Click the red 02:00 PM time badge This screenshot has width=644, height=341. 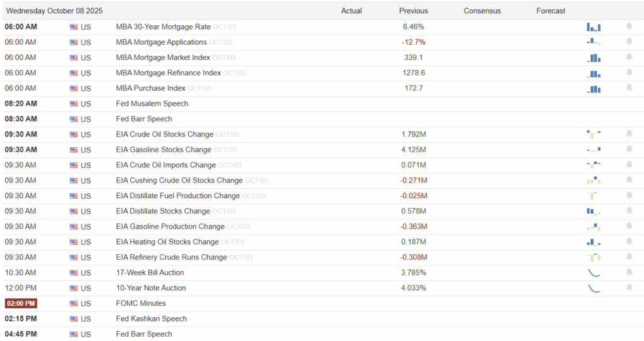21,303
